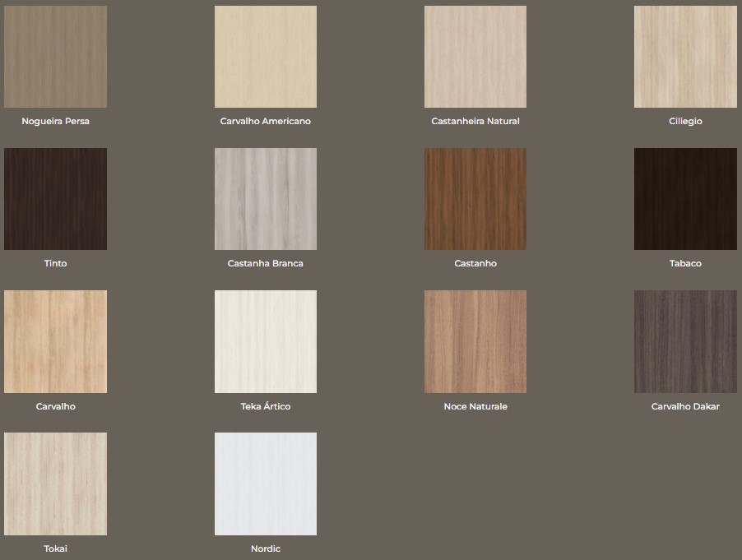Click the Castanheira Natural label
The width and height of the screenshot is (742, 560).
(x=475, y=122)
